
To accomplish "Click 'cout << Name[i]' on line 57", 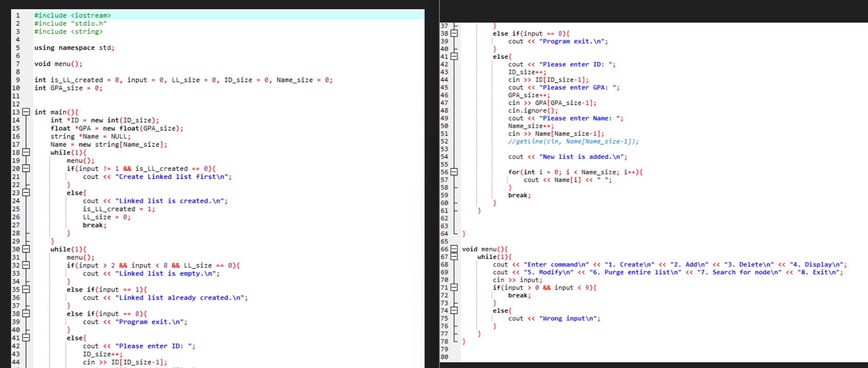I will tap(552, 180).
